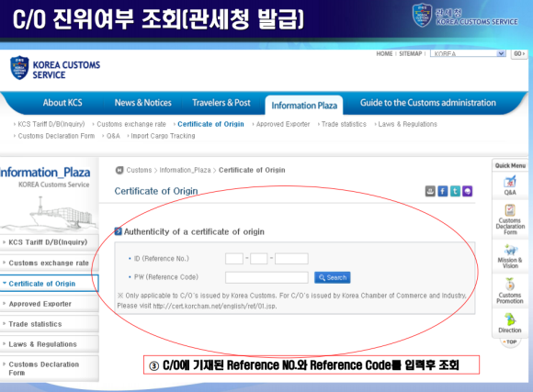Click Information_Plaza in the breadcrumb

[186, 170]
